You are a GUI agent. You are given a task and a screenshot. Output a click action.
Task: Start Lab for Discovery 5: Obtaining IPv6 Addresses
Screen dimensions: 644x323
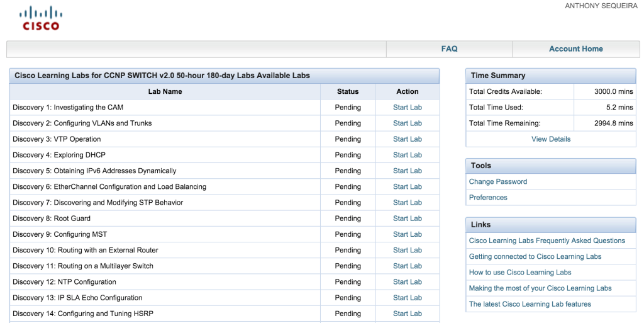[407, 171]
